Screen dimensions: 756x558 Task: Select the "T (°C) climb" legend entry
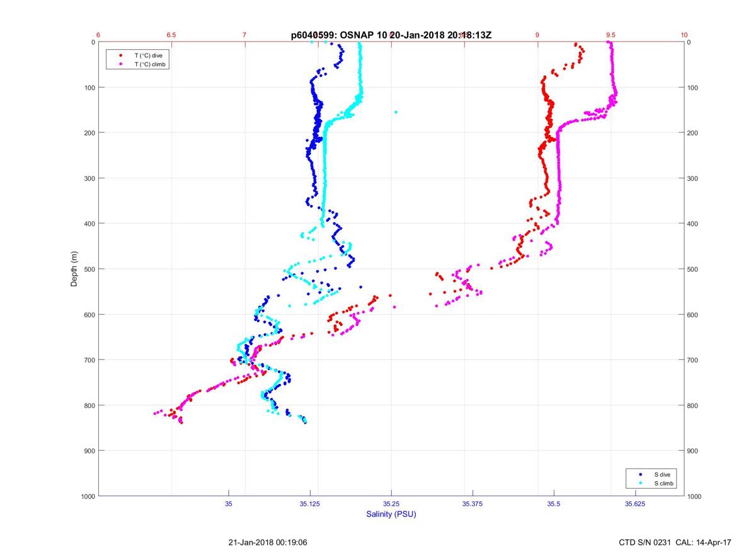coord(150,64)
